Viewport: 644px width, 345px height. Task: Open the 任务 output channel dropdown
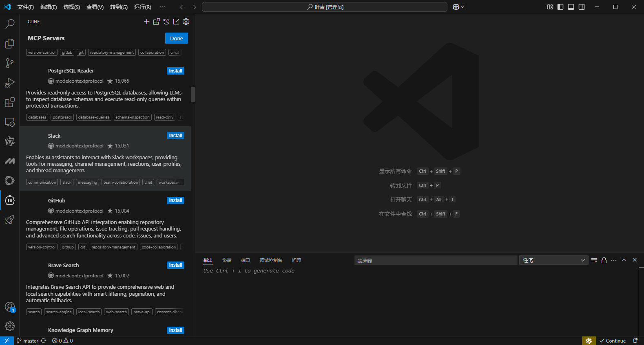[x=553, y=260]
